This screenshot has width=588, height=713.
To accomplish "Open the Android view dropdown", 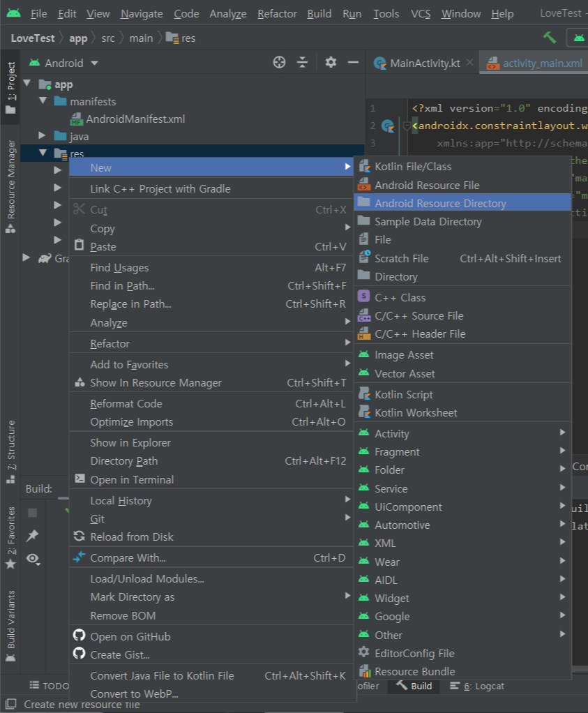I will [63, 63].
